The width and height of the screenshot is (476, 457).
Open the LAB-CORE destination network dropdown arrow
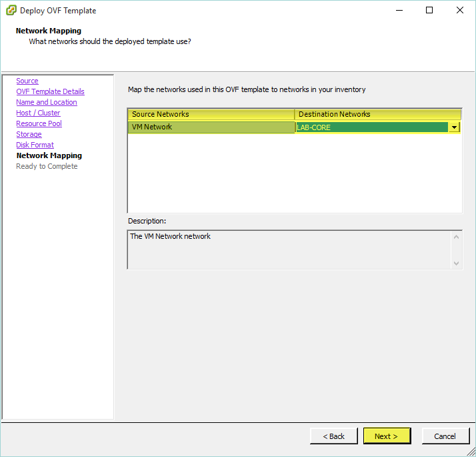click(454, 127)
